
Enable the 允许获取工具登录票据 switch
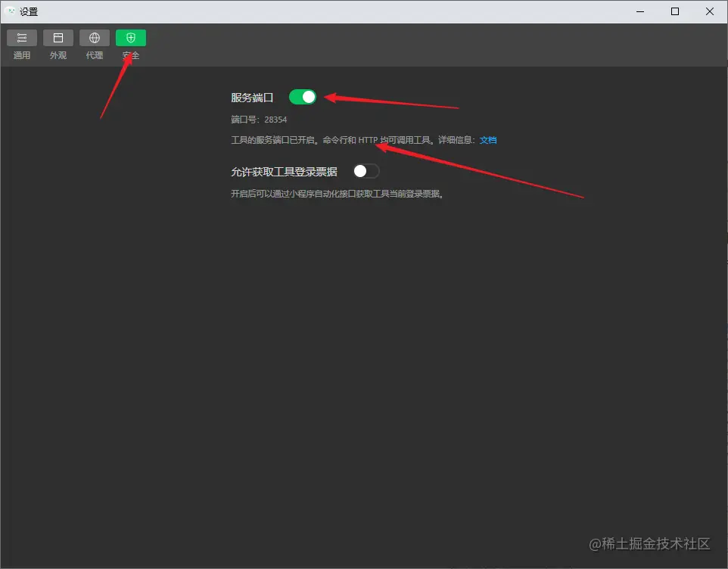pyautogui.click(x=366, y=171)
